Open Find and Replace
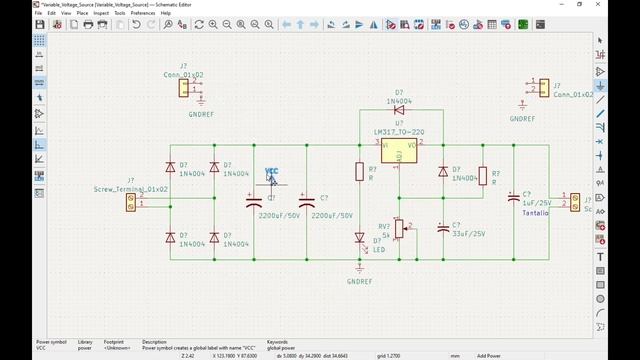The image size is (640, 360). click(x=182, y=24)
